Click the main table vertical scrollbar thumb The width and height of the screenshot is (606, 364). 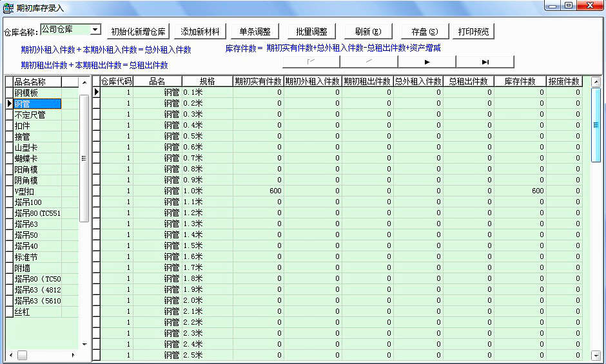click(x=596, y=125)
